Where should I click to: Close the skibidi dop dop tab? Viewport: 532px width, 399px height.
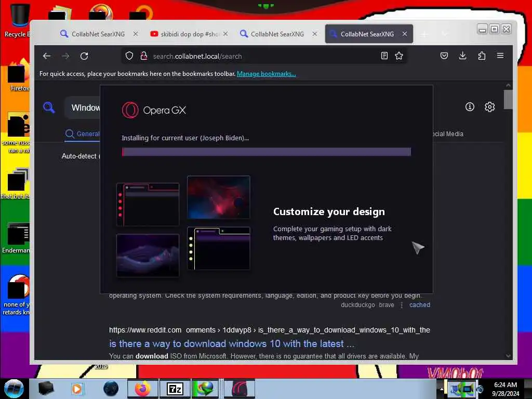[x=225, y=34]
